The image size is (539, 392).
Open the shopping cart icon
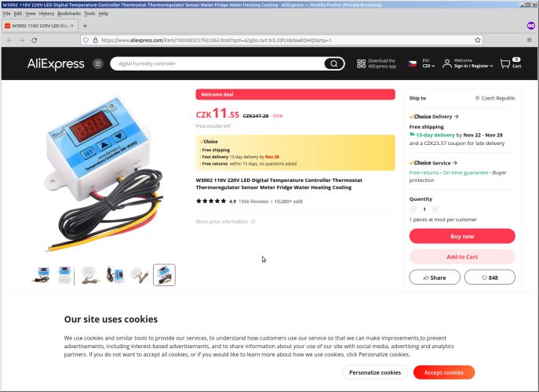[504, 64]
